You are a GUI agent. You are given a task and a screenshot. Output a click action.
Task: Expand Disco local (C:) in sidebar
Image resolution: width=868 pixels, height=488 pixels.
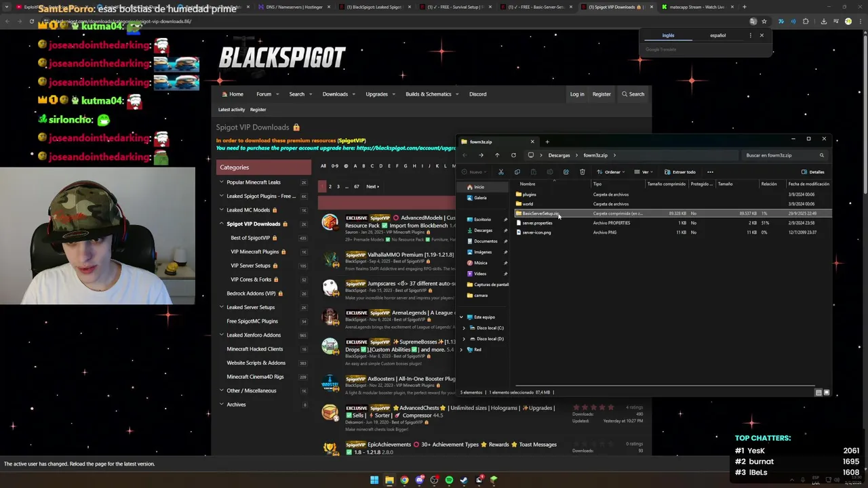465,328
